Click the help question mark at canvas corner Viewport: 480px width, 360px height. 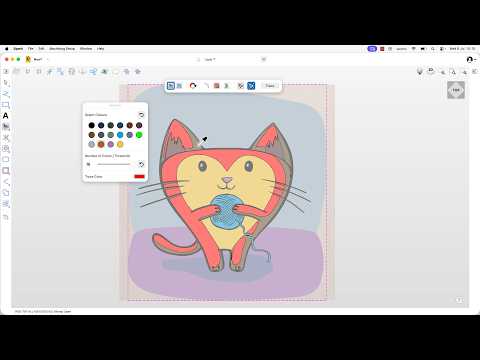tap(459, 300)
